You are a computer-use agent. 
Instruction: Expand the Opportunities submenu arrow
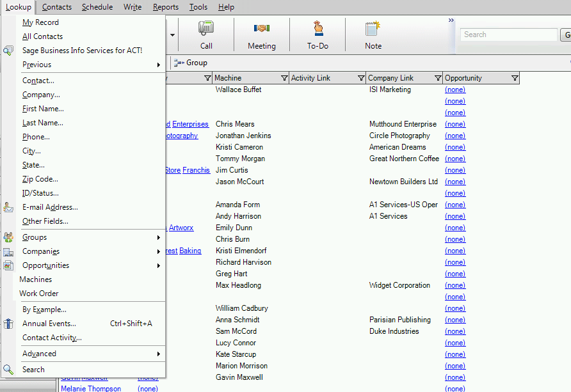click(x=158, y=266)
